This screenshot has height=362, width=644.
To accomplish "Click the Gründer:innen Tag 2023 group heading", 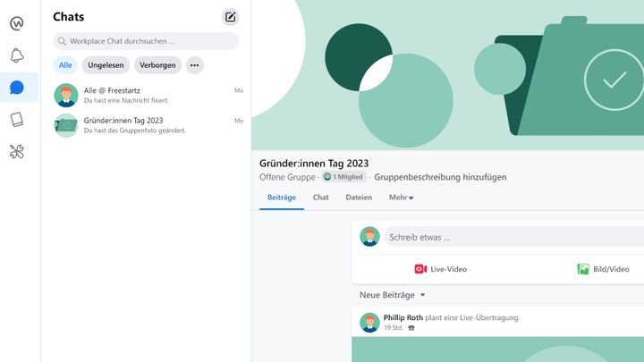I will tap(314, 164).
